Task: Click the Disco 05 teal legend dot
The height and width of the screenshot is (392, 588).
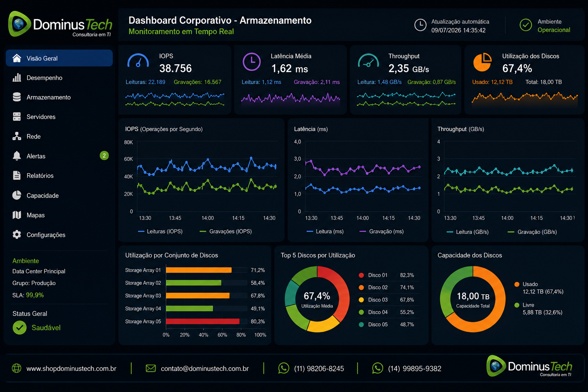Action: (x=361, y=324)
